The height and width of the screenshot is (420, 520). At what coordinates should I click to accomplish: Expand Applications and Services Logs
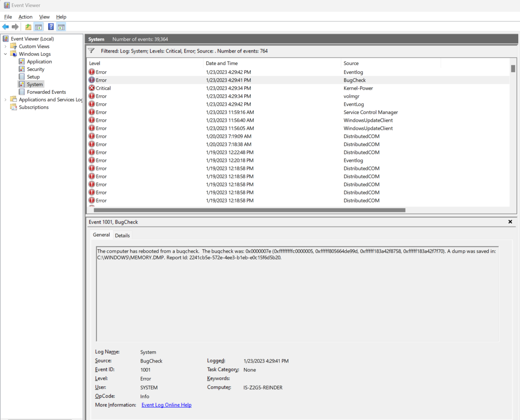tap(5, 99)
